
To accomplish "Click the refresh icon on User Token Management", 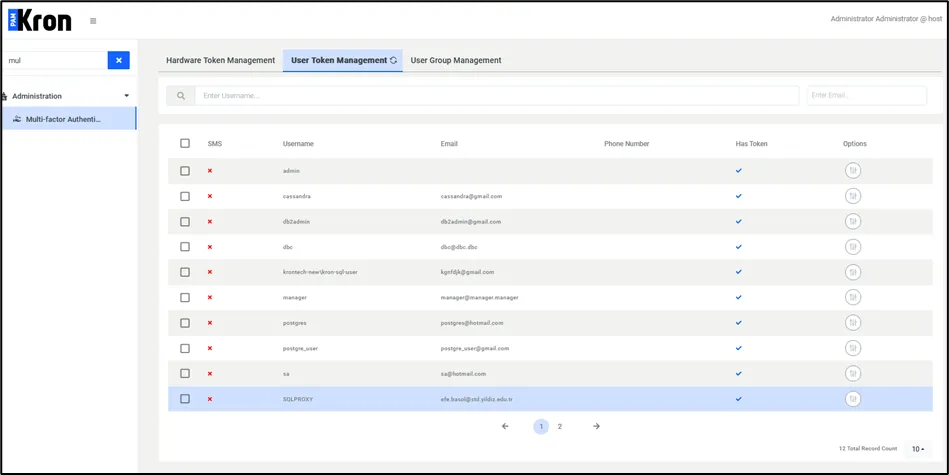I will pyautogui.click(x=393, y=61).
